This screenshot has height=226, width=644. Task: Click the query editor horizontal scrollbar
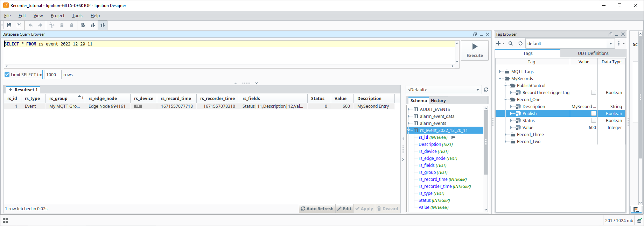(x=230, y=66)
